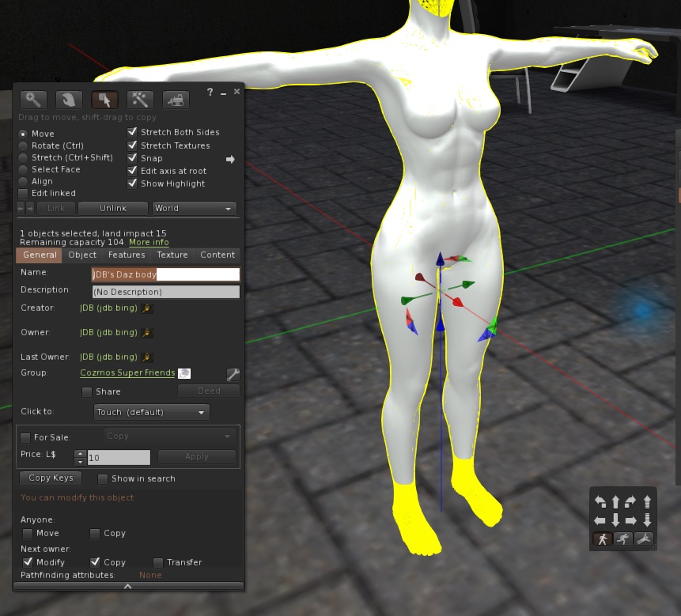Adjust the Price stepper arrows
681x616 pixels.
click(x=80, y=458)
